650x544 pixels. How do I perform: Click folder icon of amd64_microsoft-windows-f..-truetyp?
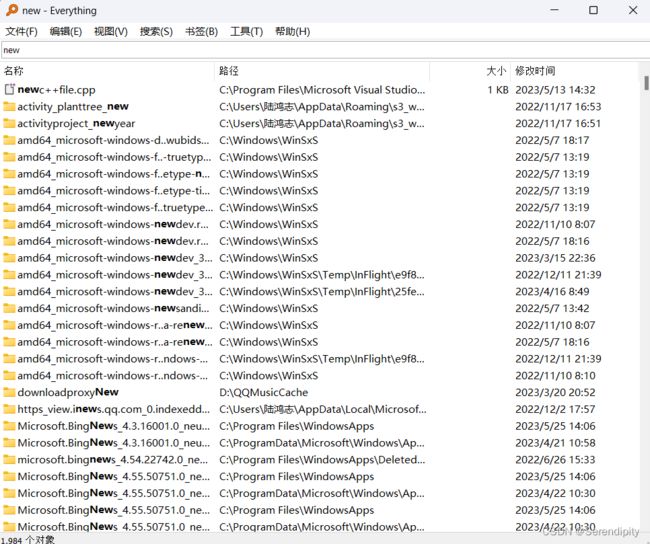[x=9, y=157]
